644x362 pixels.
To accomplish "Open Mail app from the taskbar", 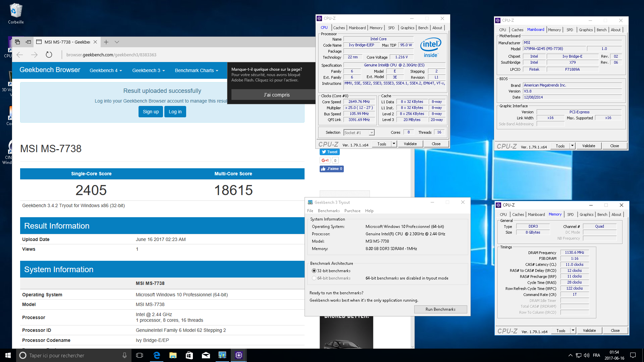I will tap(206, 355).
